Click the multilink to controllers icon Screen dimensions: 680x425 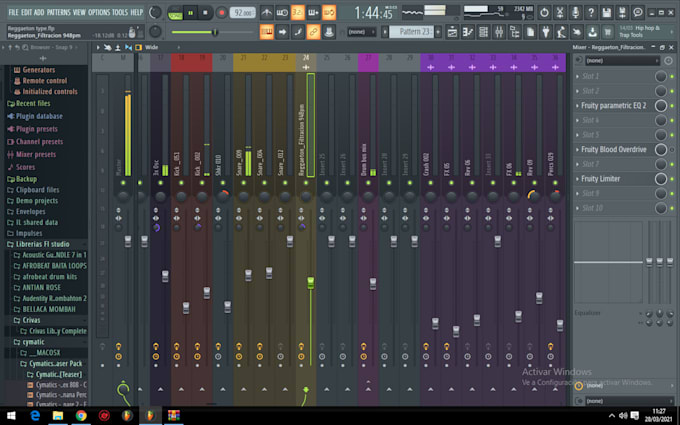click(x=329, y=32)
